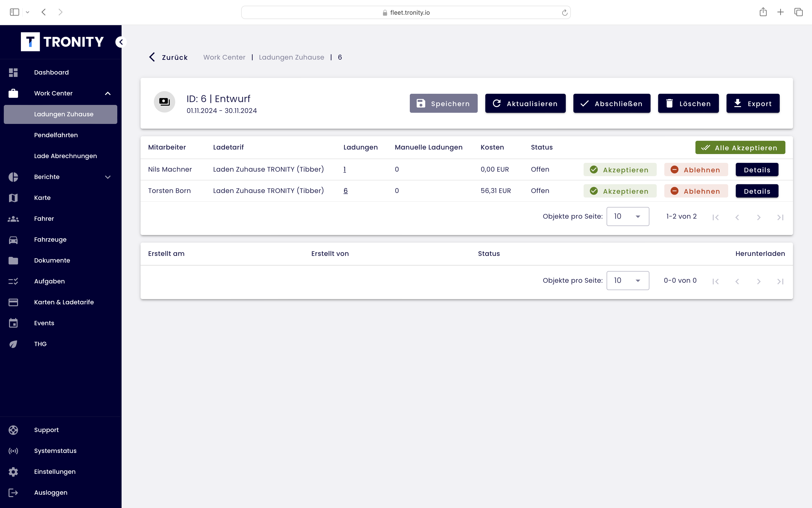Click the THG leaf icon
The image size is (812, 508).
(13, 344)
